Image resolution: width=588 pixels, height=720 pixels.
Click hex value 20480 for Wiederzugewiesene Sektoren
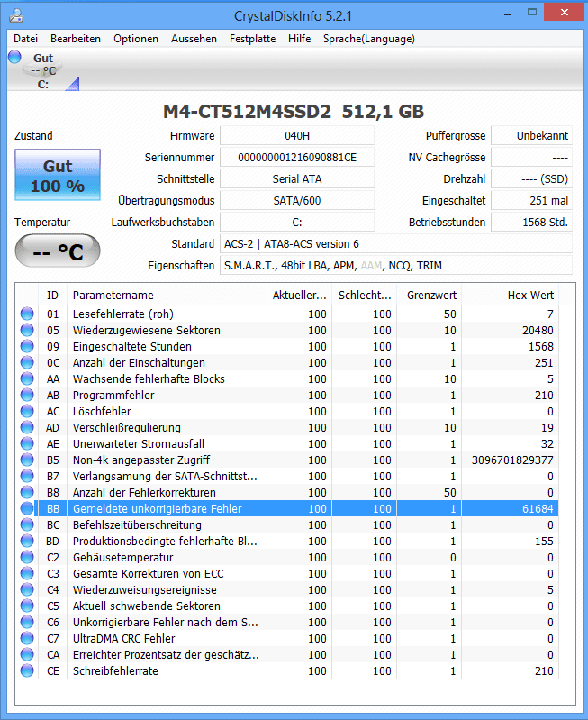point(538,330)
